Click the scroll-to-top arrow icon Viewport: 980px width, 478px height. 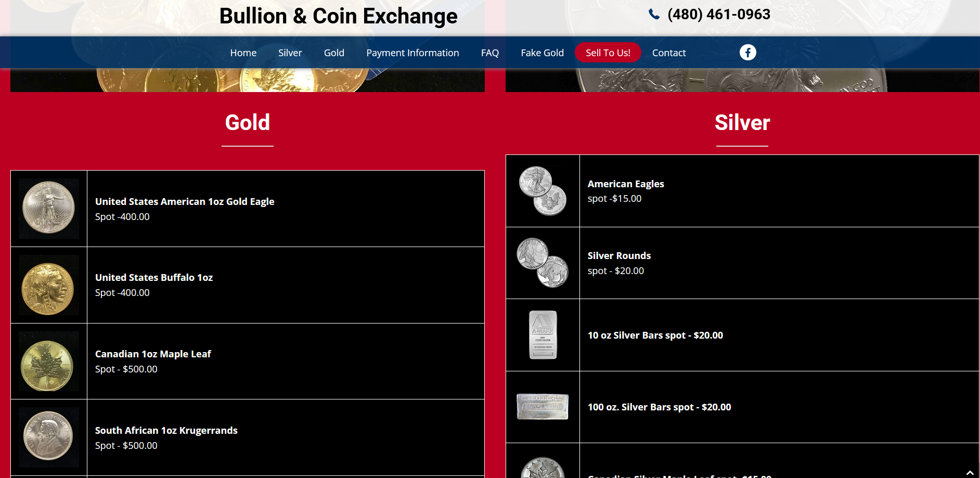click(970, 473)
